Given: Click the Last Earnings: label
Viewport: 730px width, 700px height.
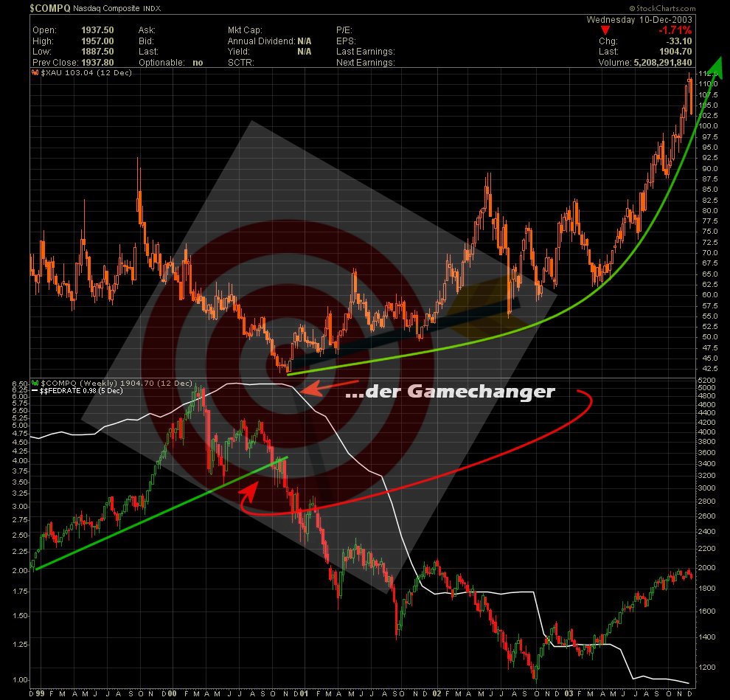Looking at the screenshot, I should [x=366, y=51].
